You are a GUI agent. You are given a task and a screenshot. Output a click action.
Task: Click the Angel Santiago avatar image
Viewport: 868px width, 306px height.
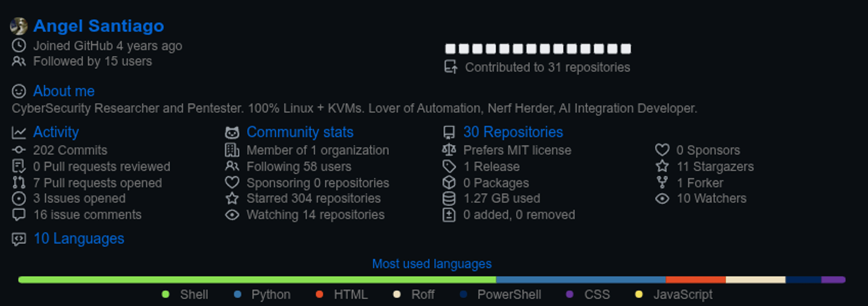point(19,26)
